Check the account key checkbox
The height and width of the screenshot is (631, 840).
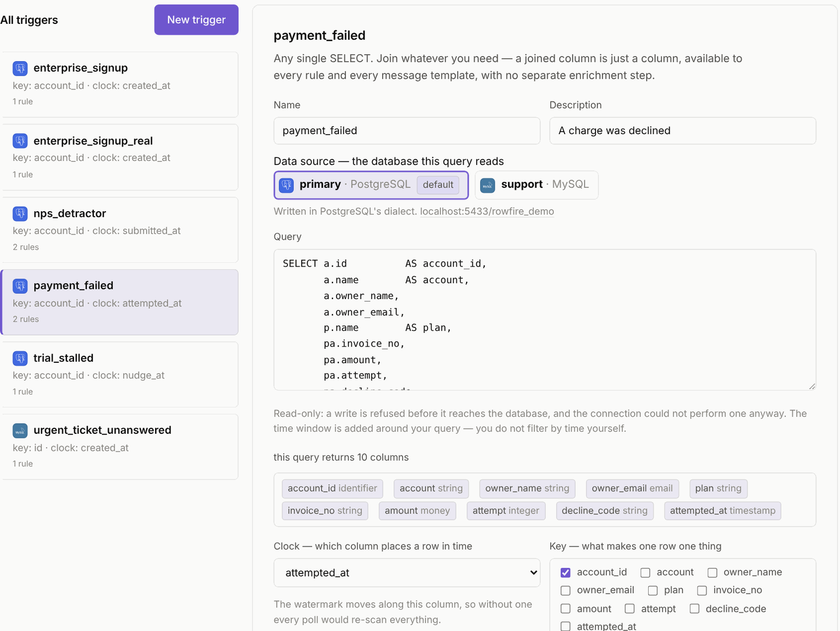[x=645, y=573]
